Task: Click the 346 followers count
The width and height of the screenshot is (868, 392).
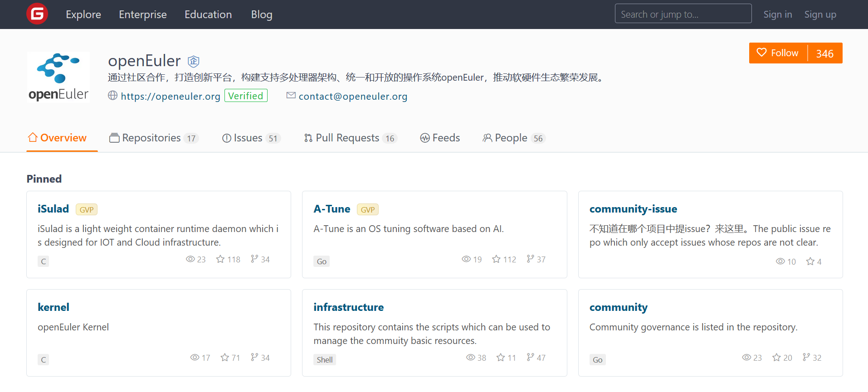Action: coord(824,53)
